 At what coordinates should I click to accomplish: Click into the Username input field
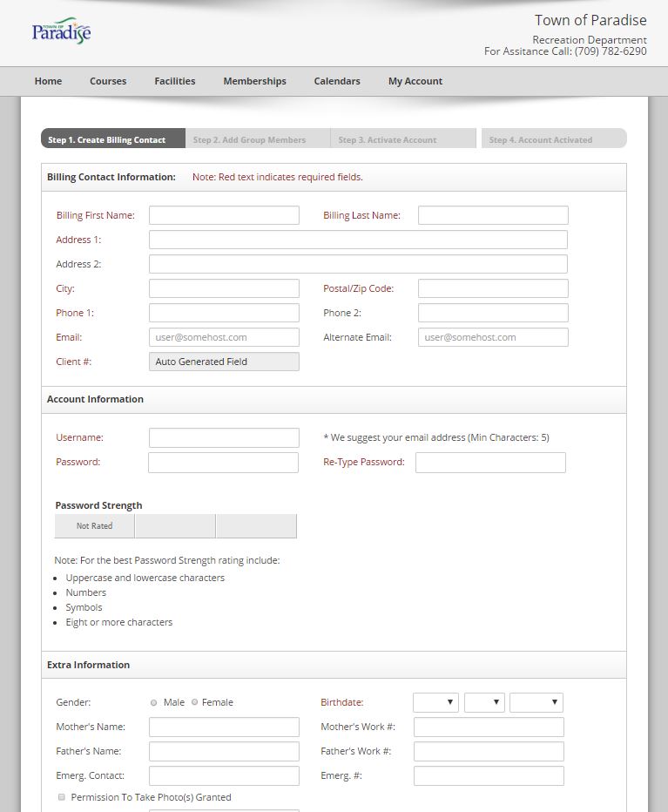(x=224, y=437)
